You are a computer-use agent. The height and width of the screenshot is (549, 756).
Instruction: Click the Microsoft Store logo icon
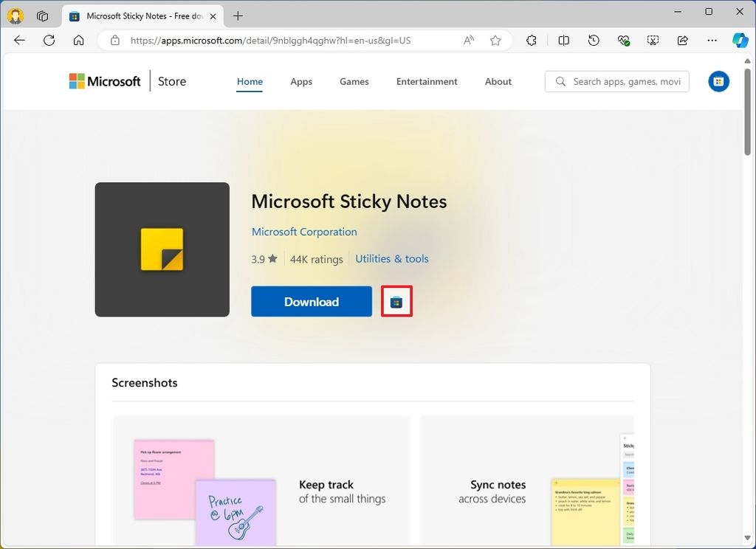(76, 80)
